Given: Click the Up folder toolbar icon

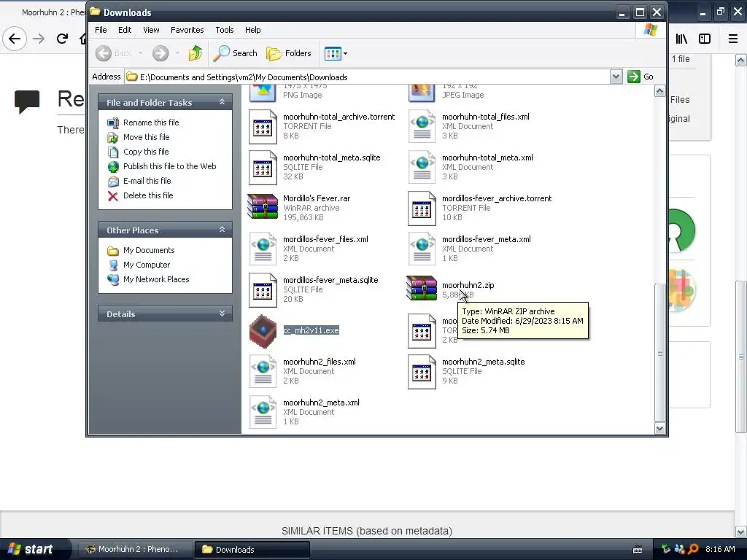Looking at the screenshot, I should (x=196, y=53).
